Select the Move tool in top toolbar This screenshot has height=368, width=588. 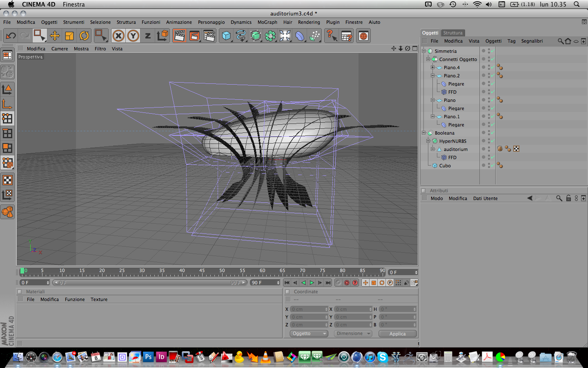click(54, 36)
